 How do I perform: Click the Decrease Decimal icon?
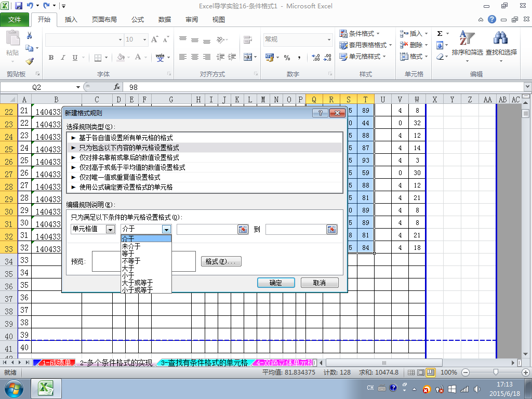pos(327,57)
